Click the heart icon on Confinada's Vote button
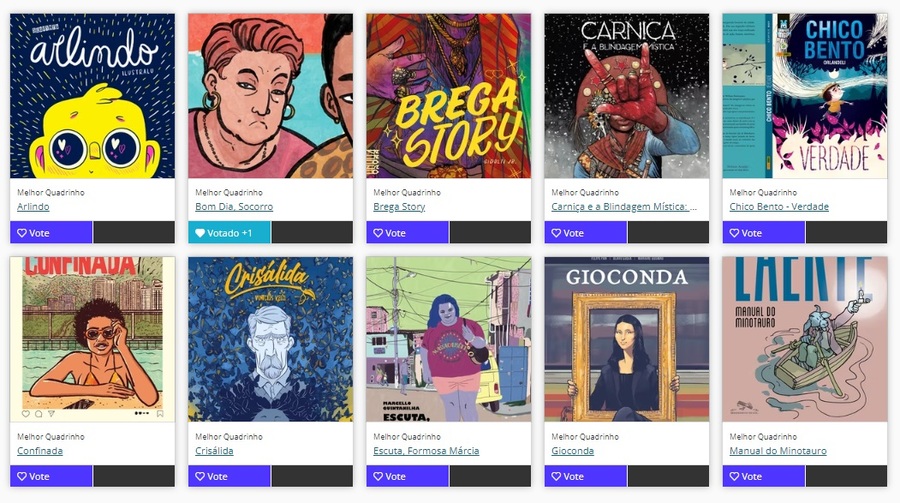The width and height of the screenshot is (900, 503). click(x=22, y=476)
